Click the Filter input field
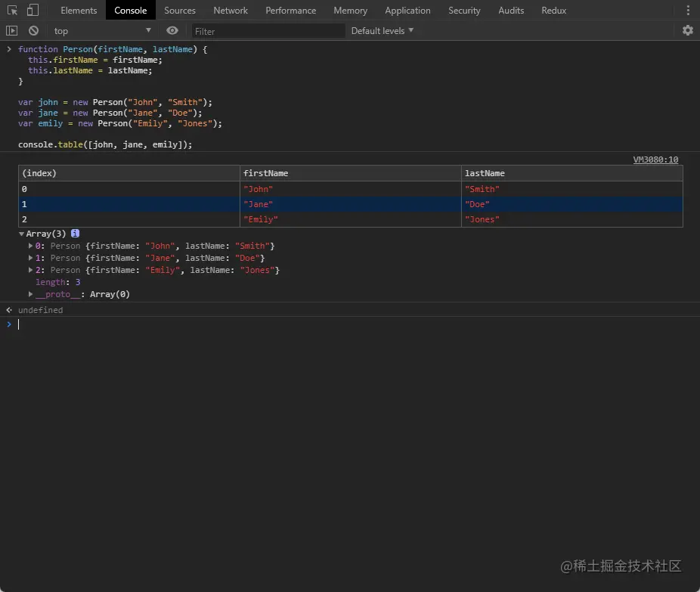The height and width of the screenshot is (592, 700). pos(268,31)
